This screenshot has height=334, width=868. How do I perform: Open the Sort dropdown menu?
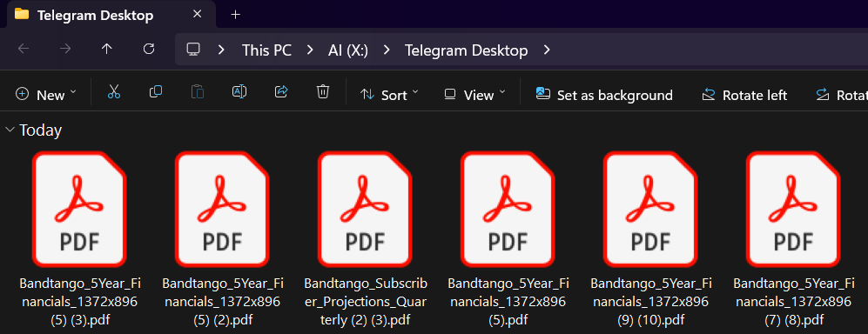click(x=389, y=95)
